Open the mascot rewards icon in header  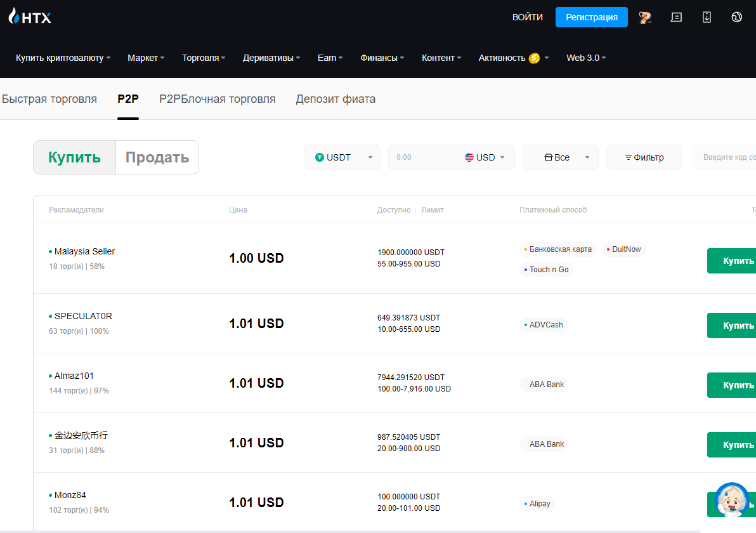click(x=645, y=17)
